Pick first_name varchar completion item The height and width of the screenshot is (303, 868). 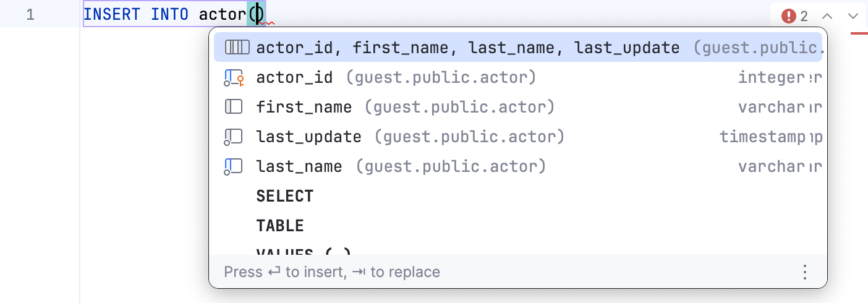tap(405, 107)
